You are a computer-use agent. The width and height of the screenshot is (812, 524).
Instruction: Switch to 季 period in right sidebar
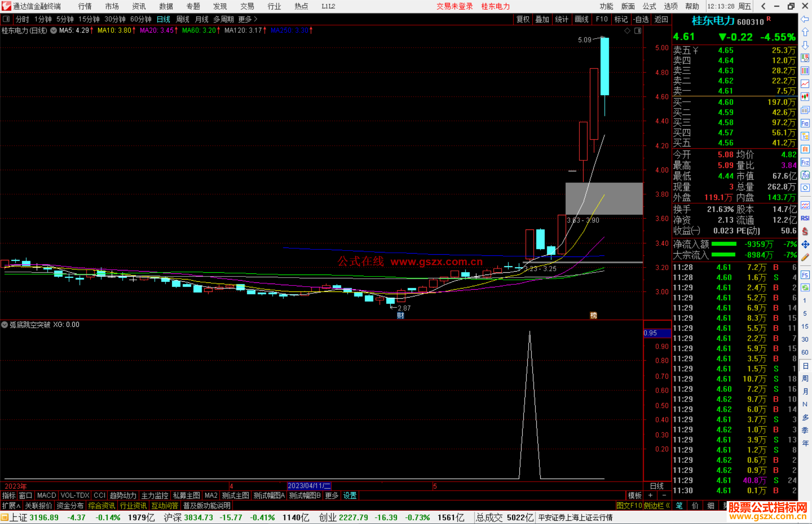[x=805, y=430]
